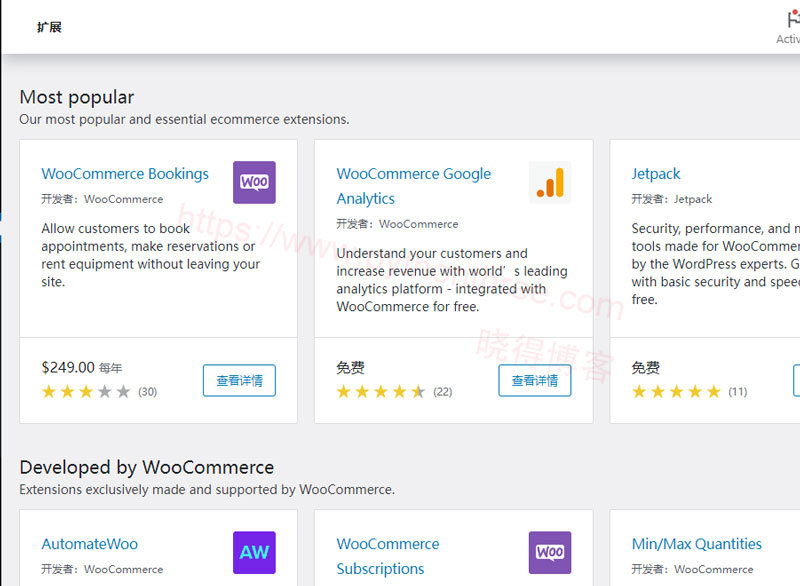Screen dimensions: 800x586
Task: Click 开发者: WooCommerce under Min/Max Quantities
Action: click(x=692, y=569)
